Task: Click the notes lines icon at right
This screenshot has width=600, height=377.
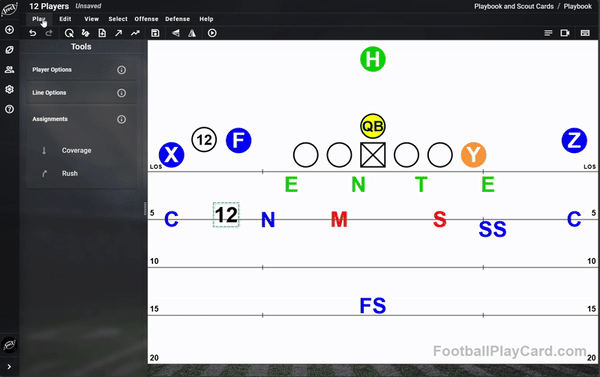Action: (x=548, y=33)
